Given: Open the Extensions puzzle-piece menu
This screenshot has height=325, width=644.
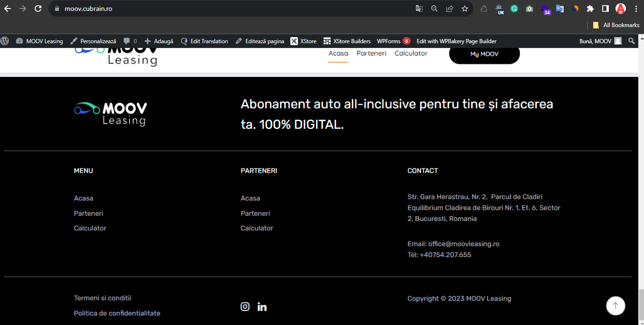Looking at the screenshot, I should (591, 9).
